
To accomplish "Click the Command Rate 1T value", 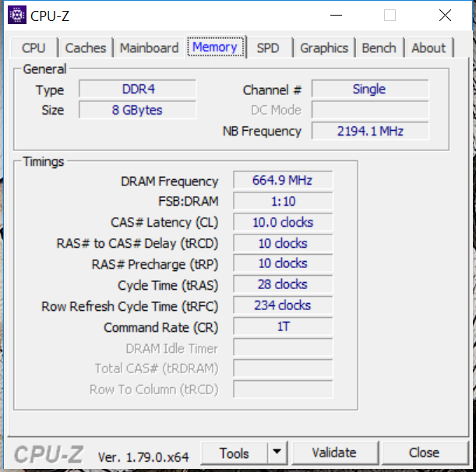I will (x=283, y=326).
